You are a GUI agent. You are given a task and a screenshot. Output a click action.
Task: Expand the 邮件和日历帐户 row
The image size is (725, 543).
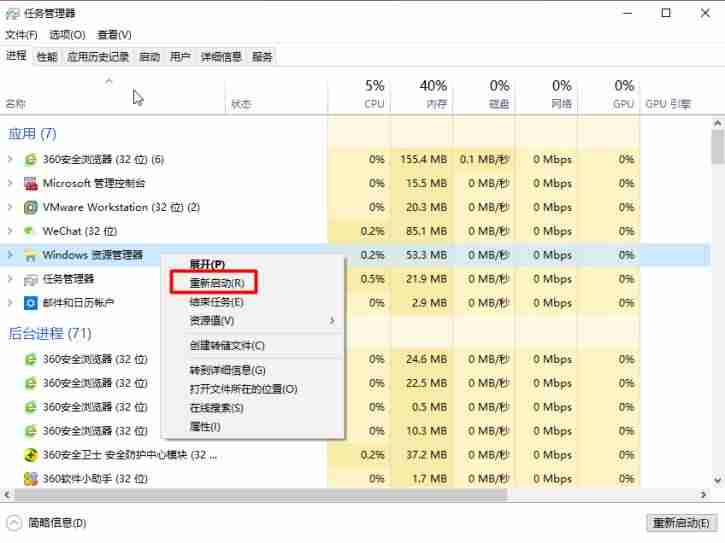[10, 303]
